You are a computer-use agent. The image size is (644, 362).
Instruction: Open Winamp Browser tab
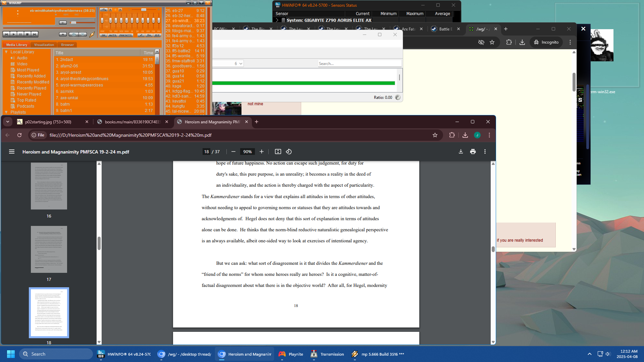[x=67, y=45]
